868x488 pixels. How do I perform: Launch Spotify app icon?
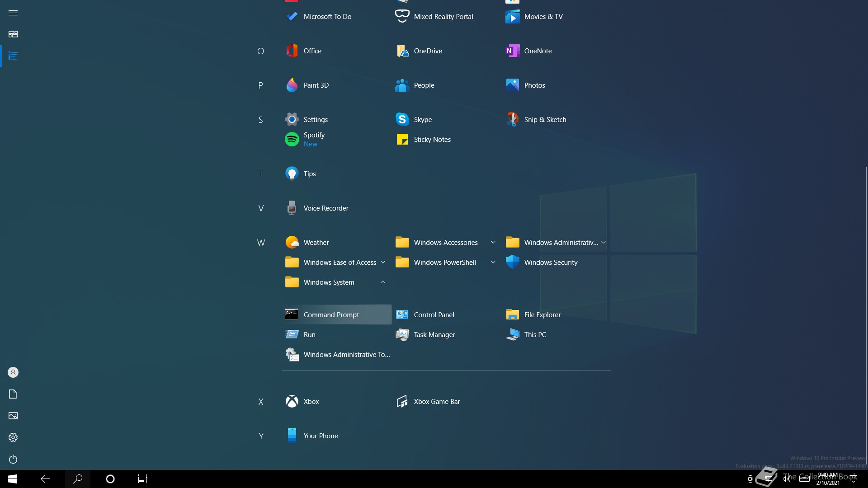[x=292, y=140]
